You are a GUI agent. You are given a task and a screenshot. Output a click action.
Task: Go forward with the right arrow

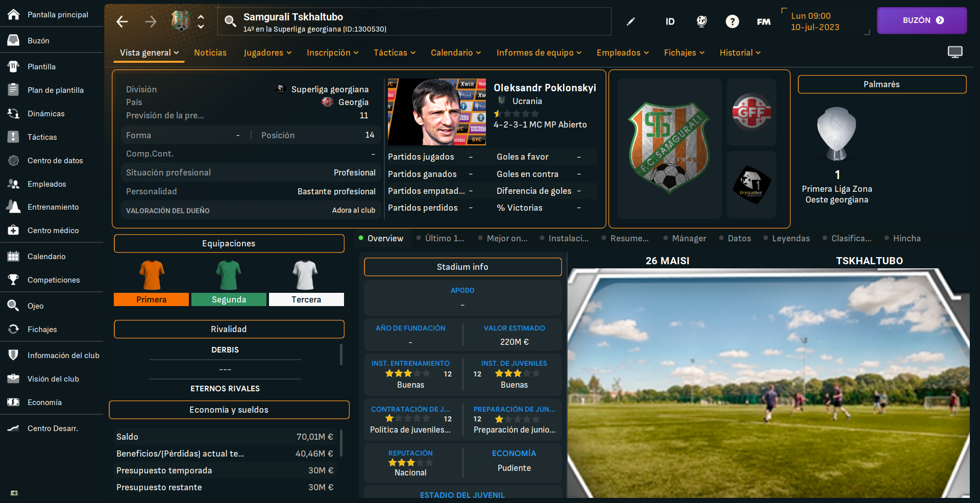pos(151,21)
